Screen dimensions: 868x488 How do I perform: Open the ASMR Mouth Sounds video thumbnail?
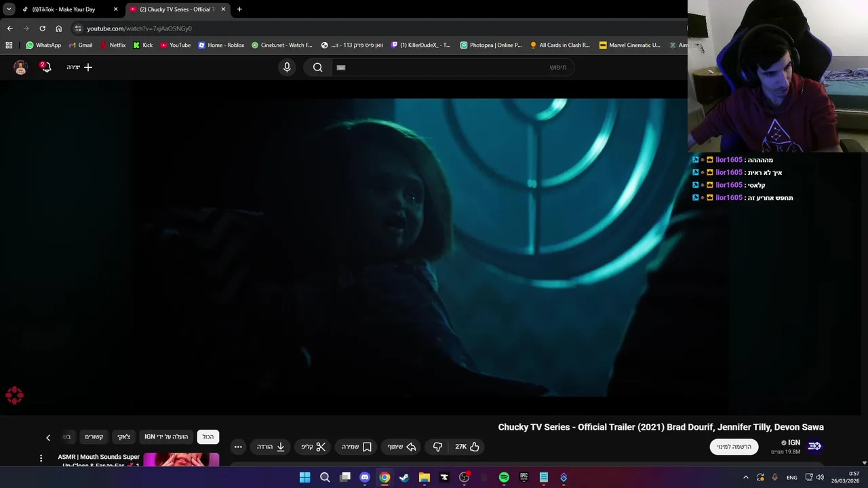[181, 460]
